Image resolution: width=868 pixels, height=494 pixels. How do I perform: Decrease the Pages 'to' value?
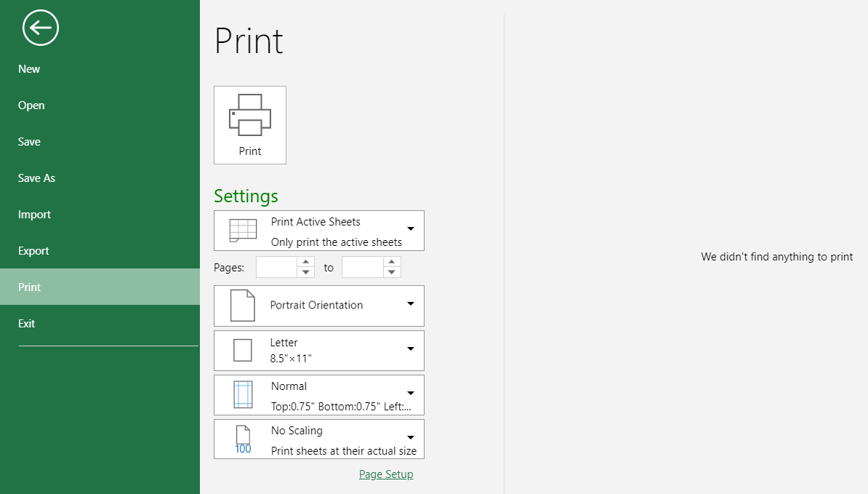[391, 273]
